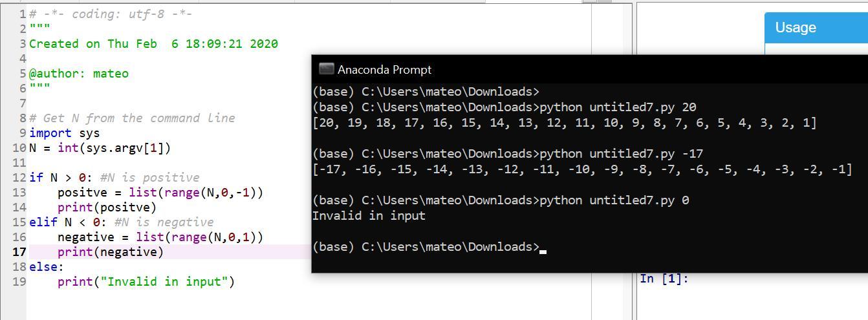Place cursor on the import sys line
The height and width of the screenshot is (320, 868).
pos(64,133)
